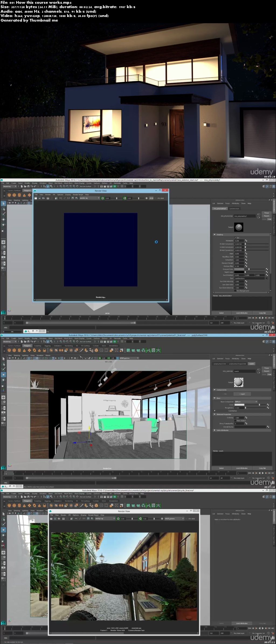Click Copy Tab button in interior01 Attribute Editor

[x=262, y=468]
